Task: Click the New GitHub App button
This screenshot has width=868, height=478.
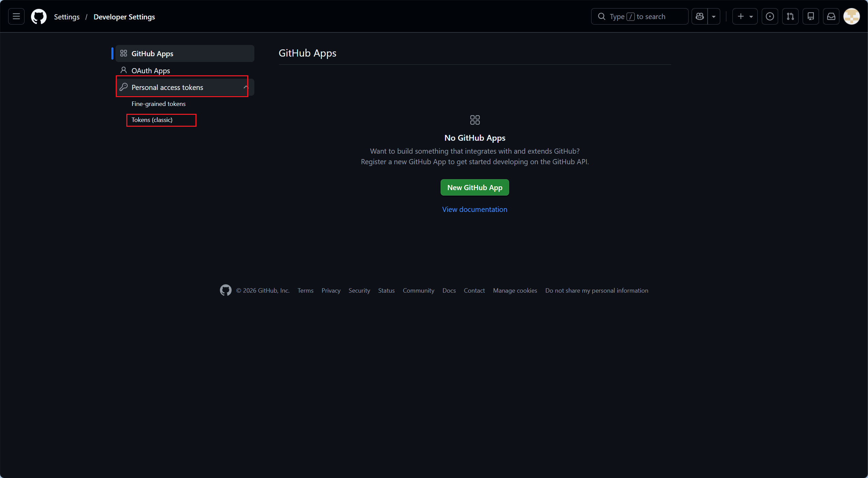Action: 475,187
